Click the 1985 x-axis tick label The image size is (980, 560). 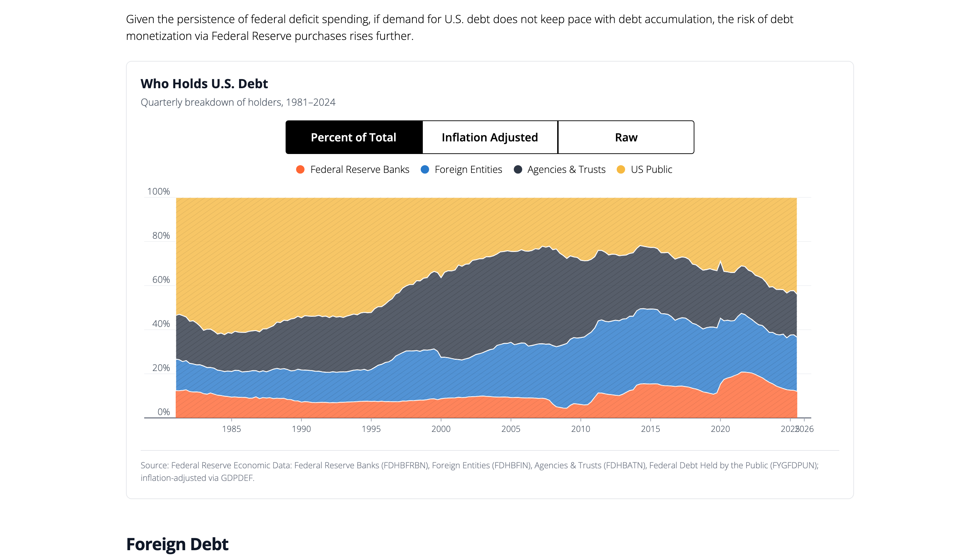(231, 429)
